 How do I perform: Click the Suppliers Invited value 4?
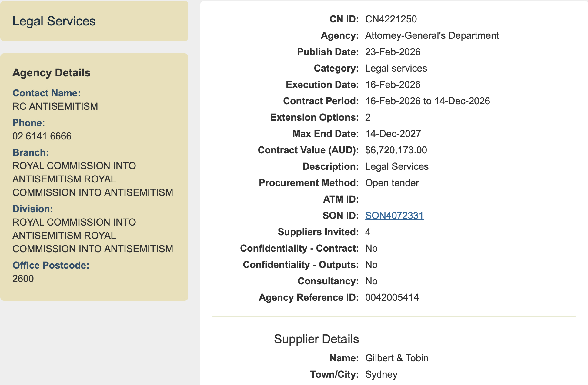coord(368,232)
